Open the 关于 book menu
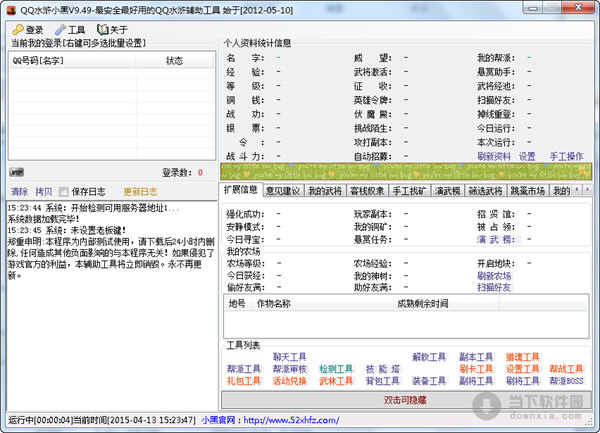The image size is (600, 433). [112, 29]
